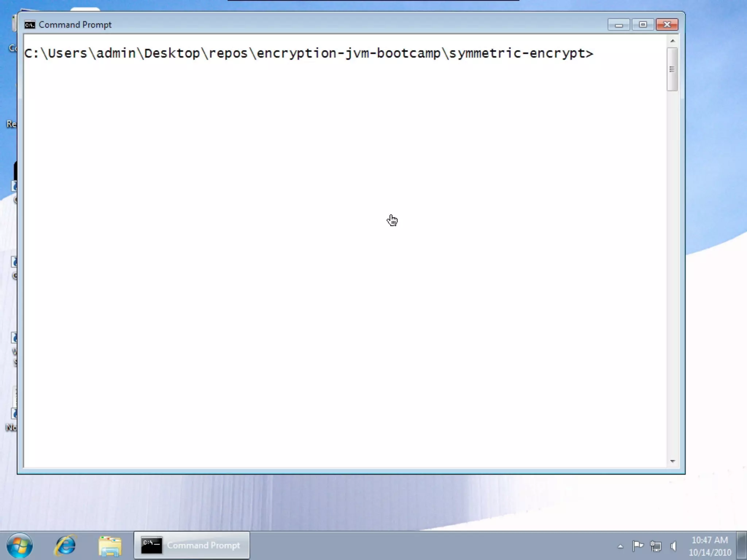Open Windows Explorer folder icon in taskbar
This screenshot has height=560, width=747.
tap(110, 546)
